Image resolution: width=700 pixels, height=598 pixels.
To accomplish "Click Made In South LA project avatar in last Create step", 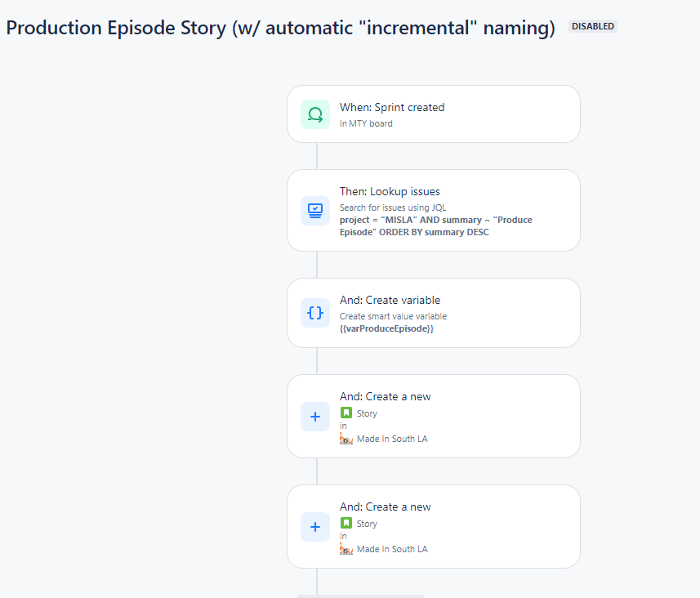I will point(346,549).
